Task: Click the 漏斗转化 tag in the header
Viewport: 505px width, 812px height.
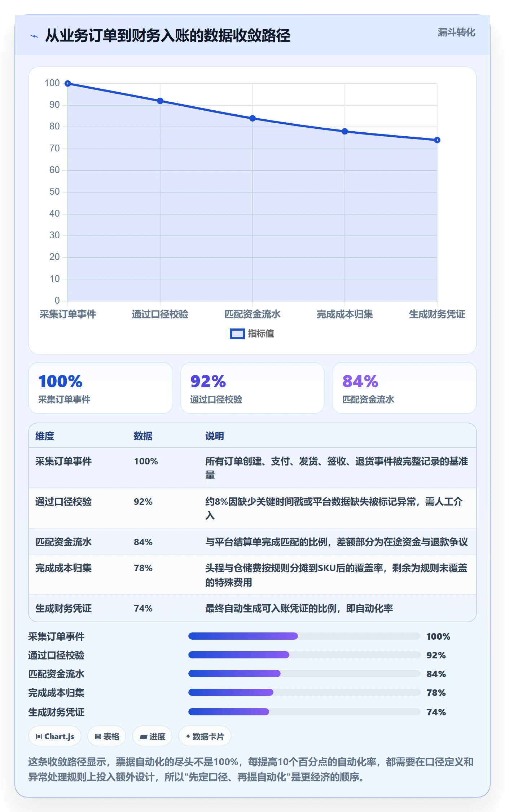Action: click(x=456, y=32)
